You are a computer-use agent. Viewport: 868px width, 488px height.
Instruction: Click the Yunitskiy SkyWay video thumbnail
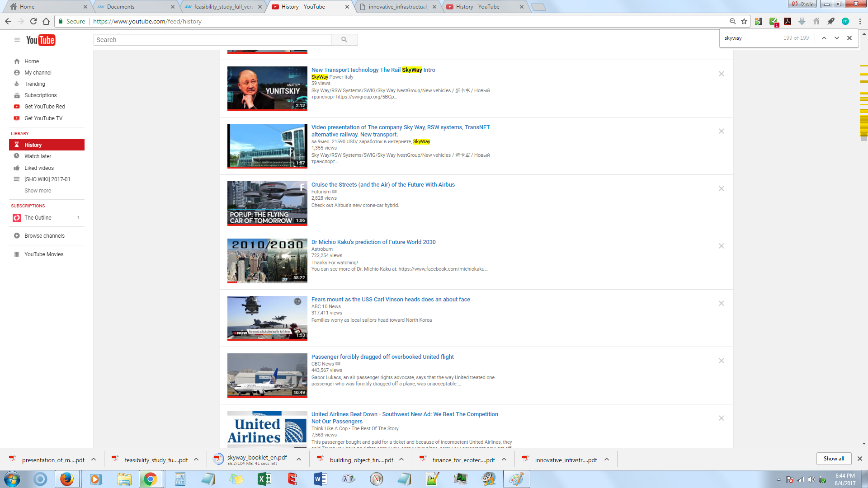tap(267, 89)
